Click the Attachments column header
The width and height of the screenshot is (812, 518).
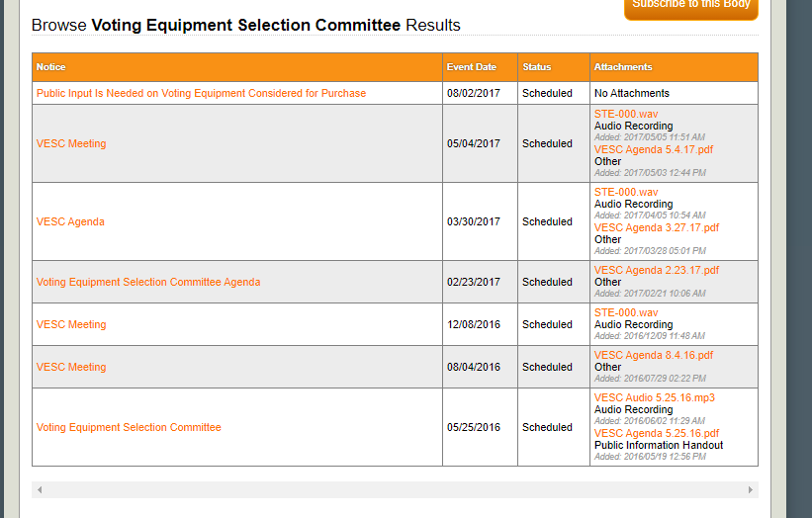click(x=623, y=67)
